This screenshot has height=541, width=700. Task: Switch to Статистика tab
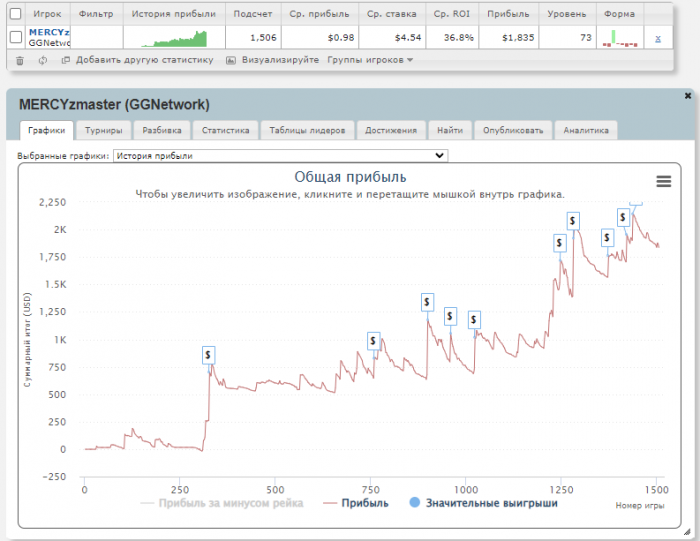pyautogui.click(x=225, y=130)
